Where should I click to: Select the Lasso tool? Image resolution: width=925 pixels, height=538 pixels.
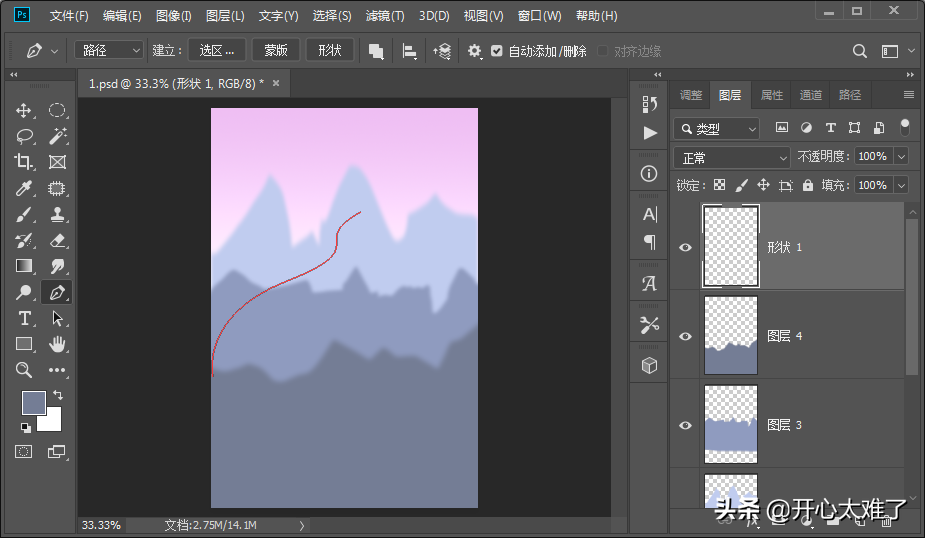24,136
